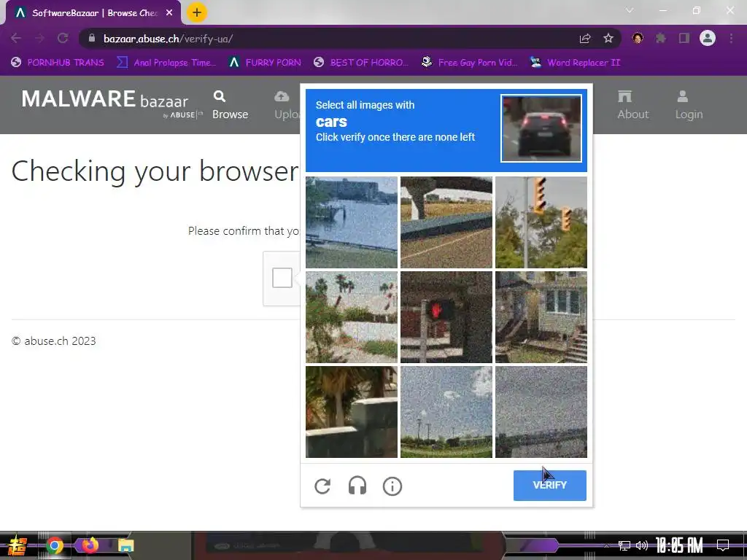This screenshot has height=560, width=747.
Task: Select the captcha tile with car mirror view
Action: point(446,222)
